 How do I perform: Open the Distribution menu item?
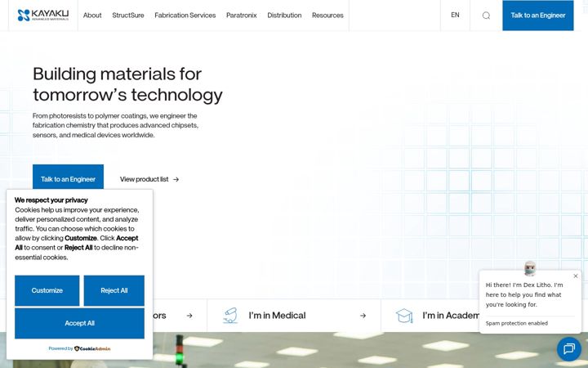click(284, 16)
